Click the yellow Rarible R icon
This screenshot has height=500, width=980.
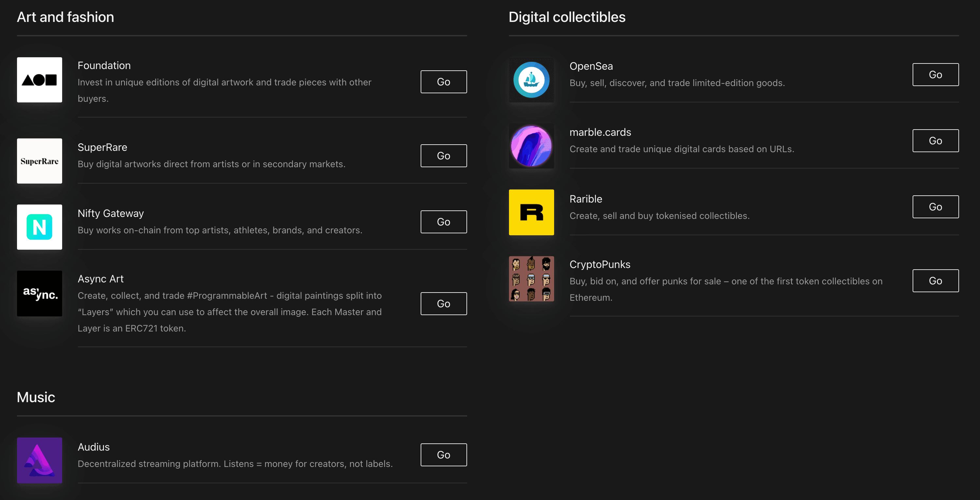pyautogui.click(x=531, y=212)
